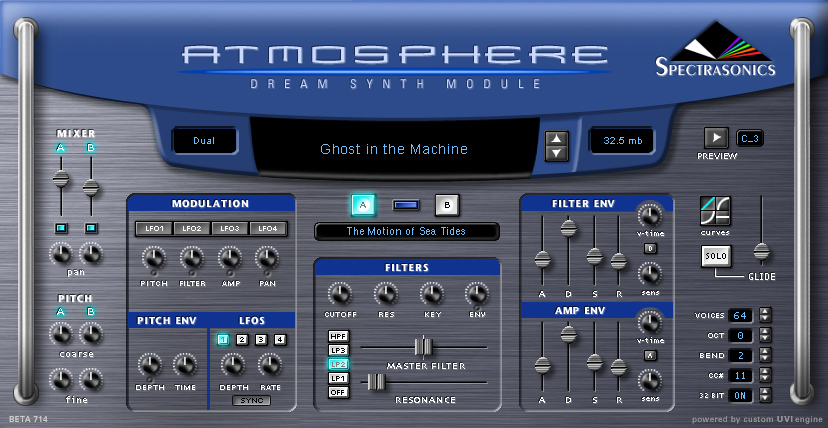Click the filter CUTOFF knob
The width and height of the screenshot is (828, 428).
click(x=340, y=293)
